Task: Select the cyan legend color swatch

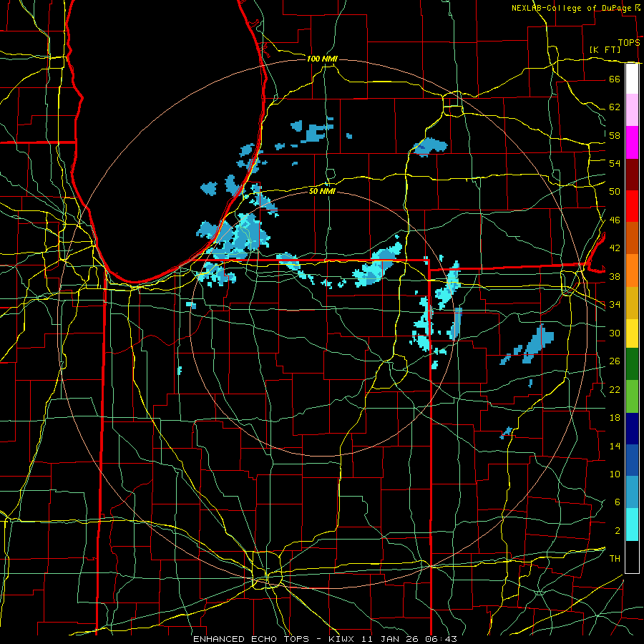Action: (632, 525)
